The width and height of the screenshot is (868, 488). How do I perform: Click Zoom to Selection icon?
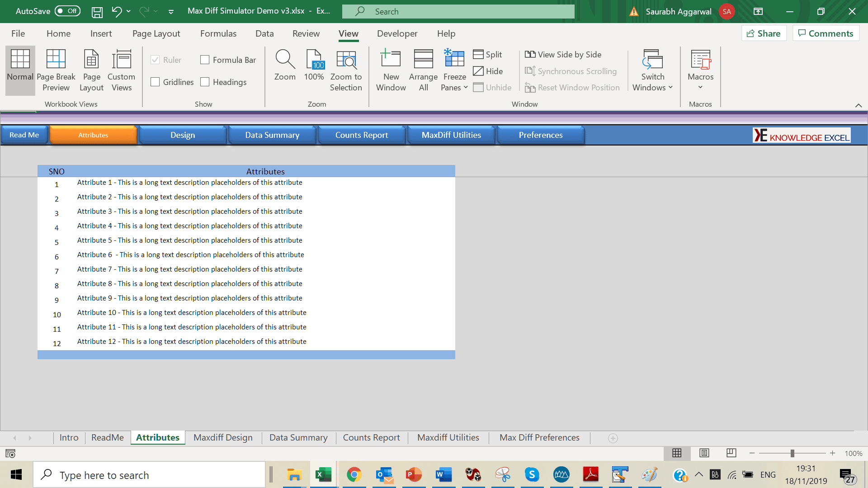click(x=346, y=60)
